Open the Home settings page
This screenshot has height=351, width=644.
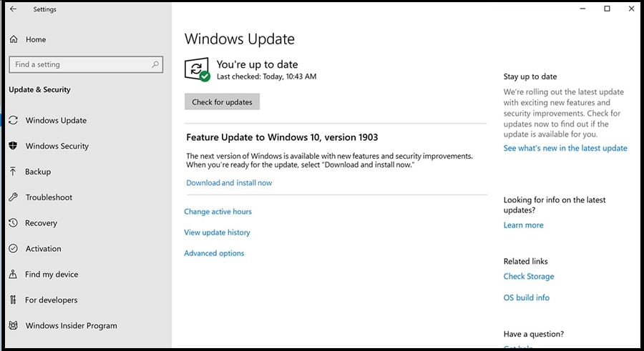(36, 39)
